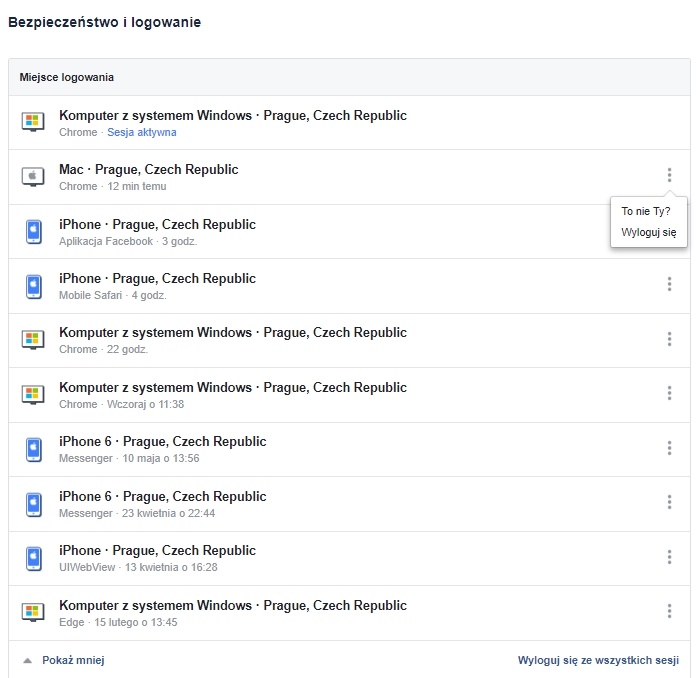This screenshot has width=700, height=678.
Task: Click iPhone 6 icon for Messenger 10 maja session
Action: (34, 449)
